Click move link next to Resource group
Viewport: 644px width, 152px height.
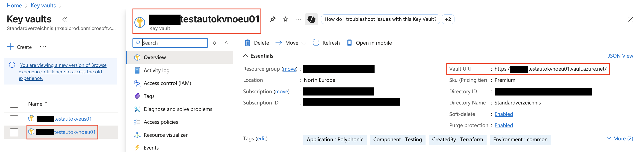[x=289, y=69]
